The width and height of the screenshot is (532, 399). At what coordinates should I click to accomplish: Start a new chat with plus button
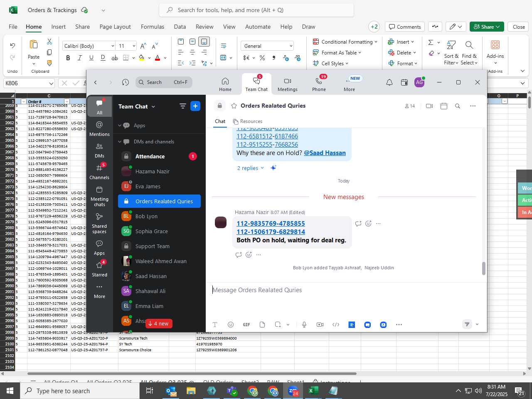[x=195, y=106]
